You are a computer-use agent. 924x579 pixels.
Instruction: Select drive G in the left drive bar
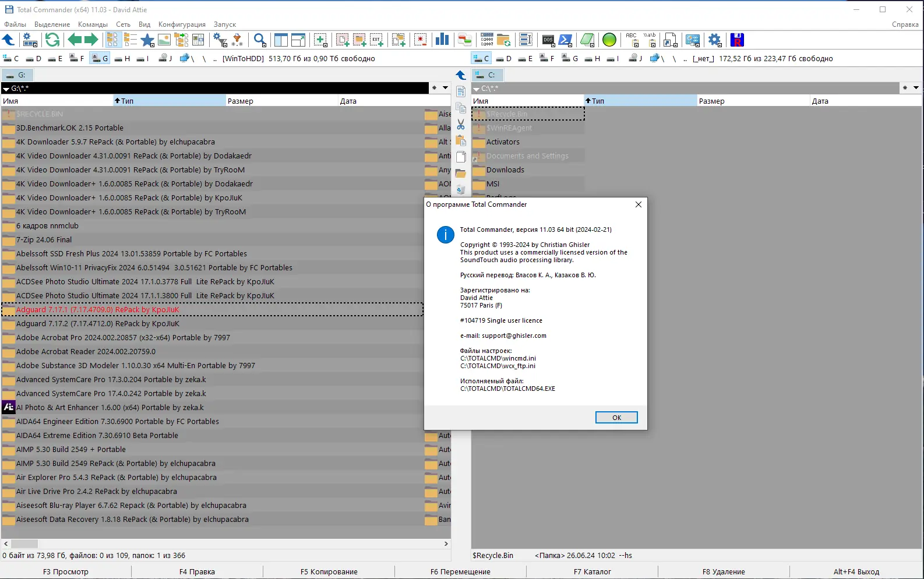pos(100,58)
